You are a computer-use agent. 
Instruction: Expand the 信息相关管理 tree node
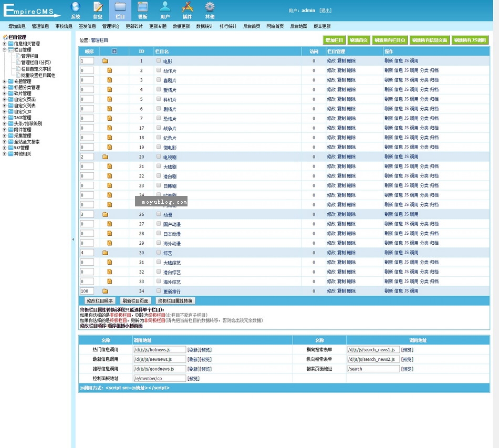click(4, 44)
